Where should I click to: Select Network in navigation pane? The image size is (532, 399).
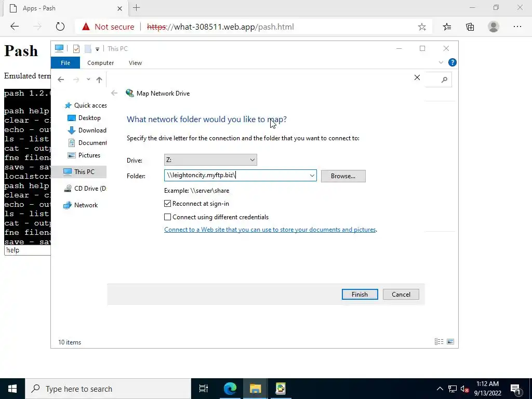click(x=81, y=205)
